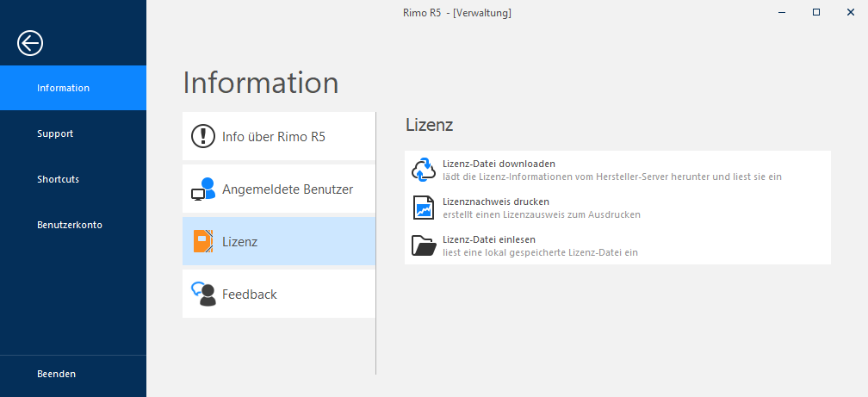Screen dimensions: 868x397
Task: Click the exclamation icon beside Info über Rimo R5
Action: (x=202, y=136)
